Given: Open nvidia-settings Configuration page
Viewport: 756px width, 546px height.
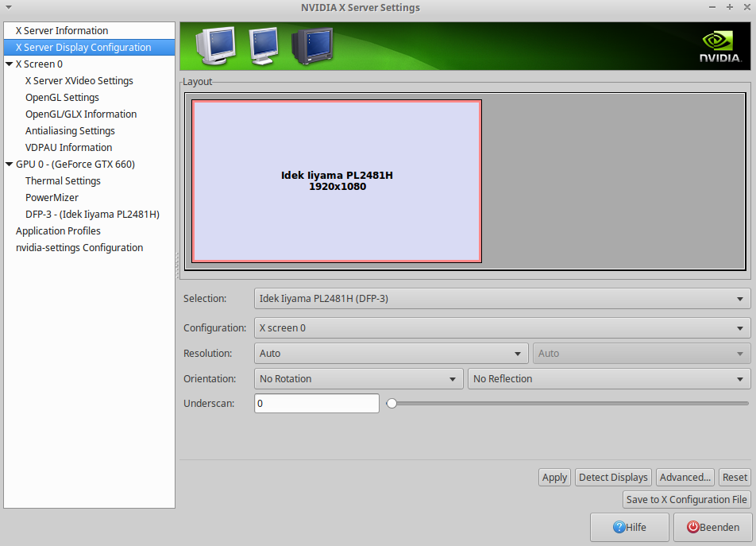Looking at the screenshot, I should tap(79, 247).
